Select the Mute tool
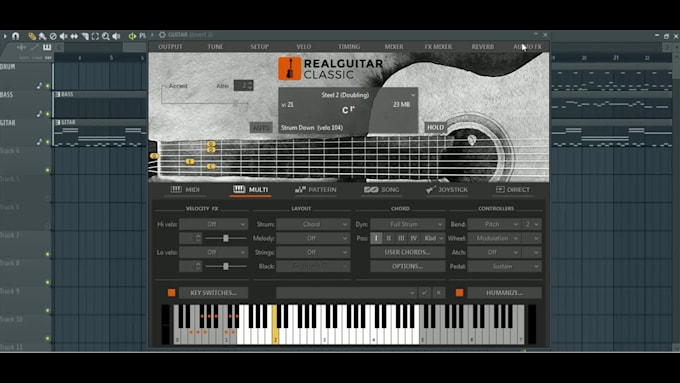Viewport: 680px width, 383px height. point(63,36)
